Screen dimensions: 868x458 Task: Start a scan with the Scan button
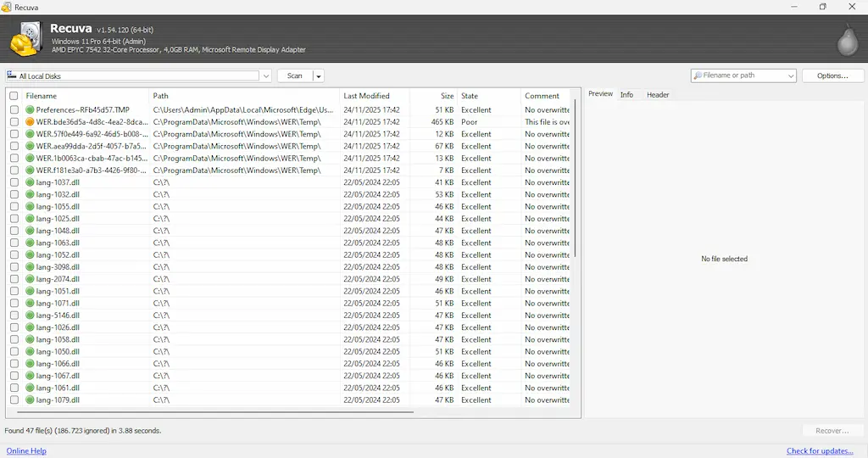pos(295,75)
